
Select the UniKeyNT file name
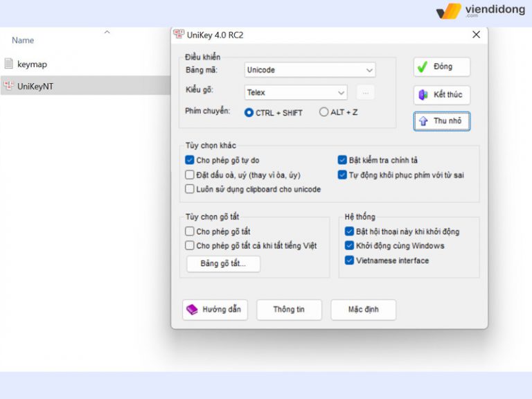35,86
